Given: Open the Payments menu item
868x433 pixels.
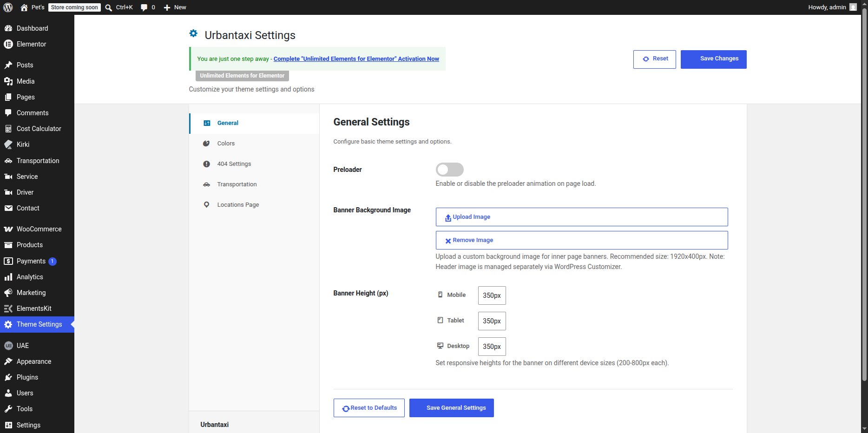Looking at the screenshot, I should (x=37, y=261).
